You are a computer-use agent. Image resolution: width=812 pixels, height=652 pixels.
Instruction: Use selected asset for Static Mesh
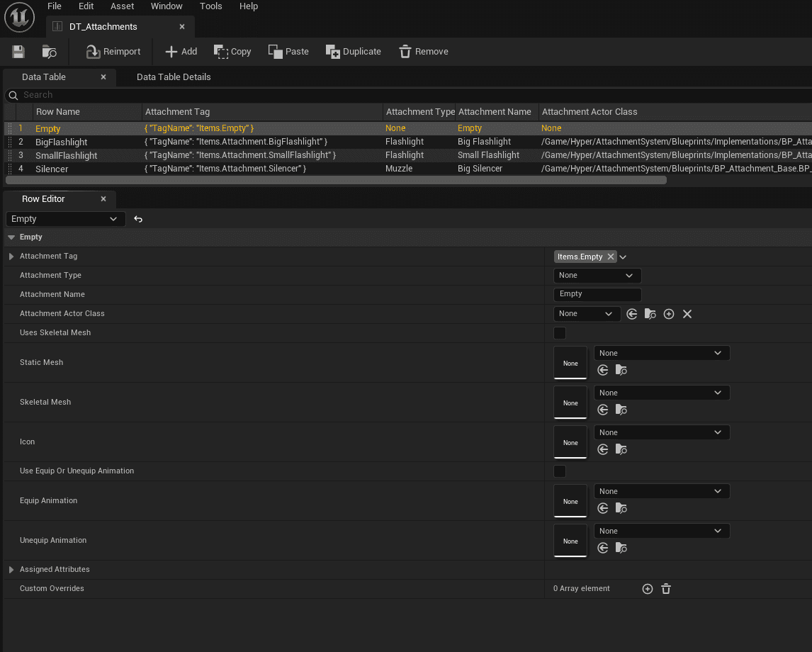(603, 370)
